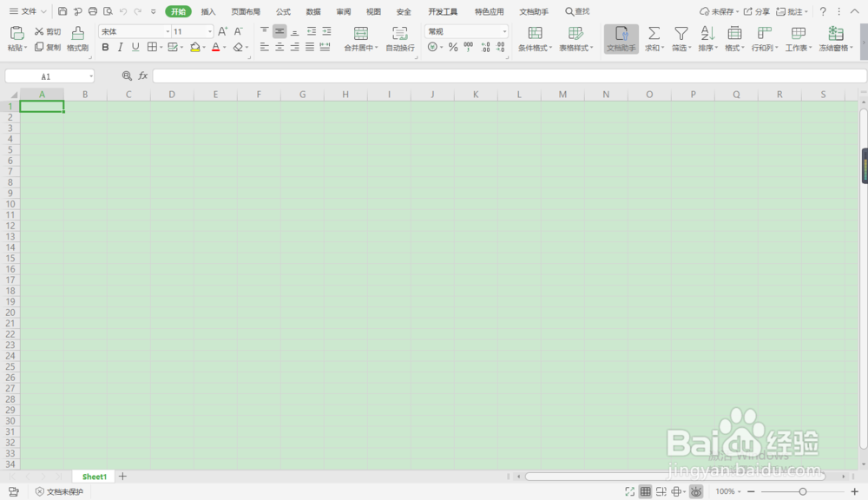The width and height of the screenshot is (868, 500).
Task: Expand the borders dropdown arrow
Action: (x=161, y=48)
